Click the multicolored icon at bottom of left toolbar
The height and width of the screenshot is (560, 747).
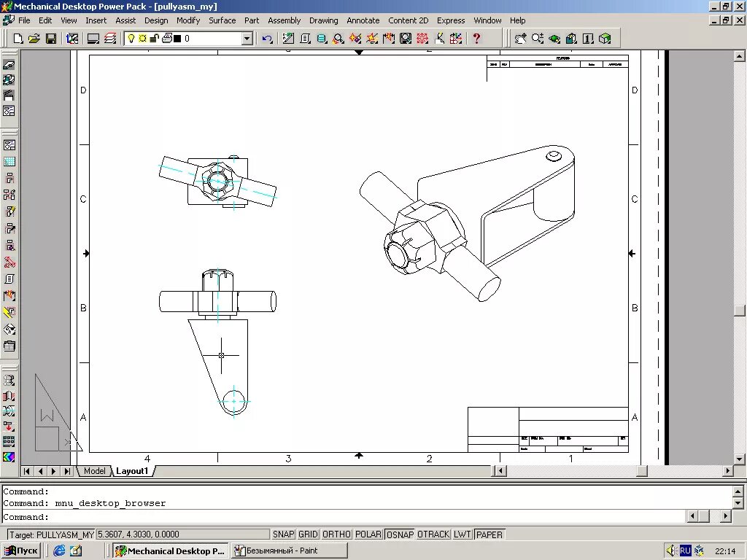point(9,457)
